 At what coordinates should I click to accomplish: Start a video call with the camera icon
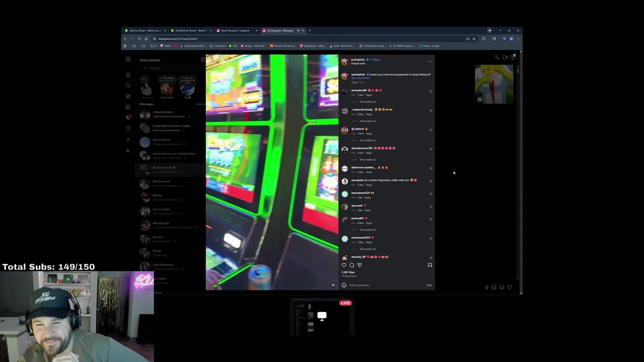(x=505, y=57)
